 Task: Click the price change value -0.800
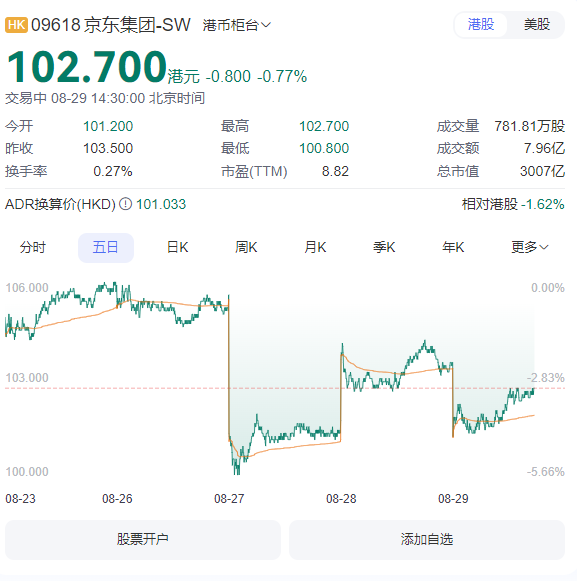(228, 77)
